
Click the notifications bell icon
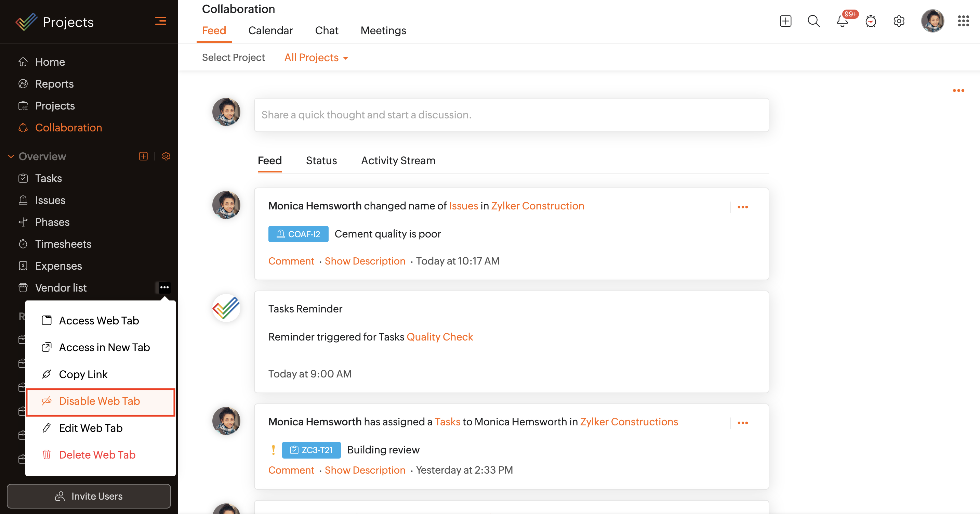coord(842,21)
